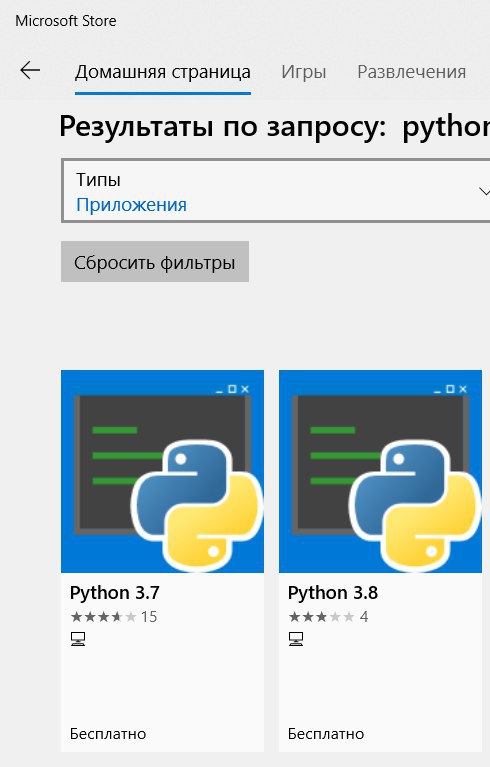Open the Python 3.8 app thumbnail

click(380, 472)
